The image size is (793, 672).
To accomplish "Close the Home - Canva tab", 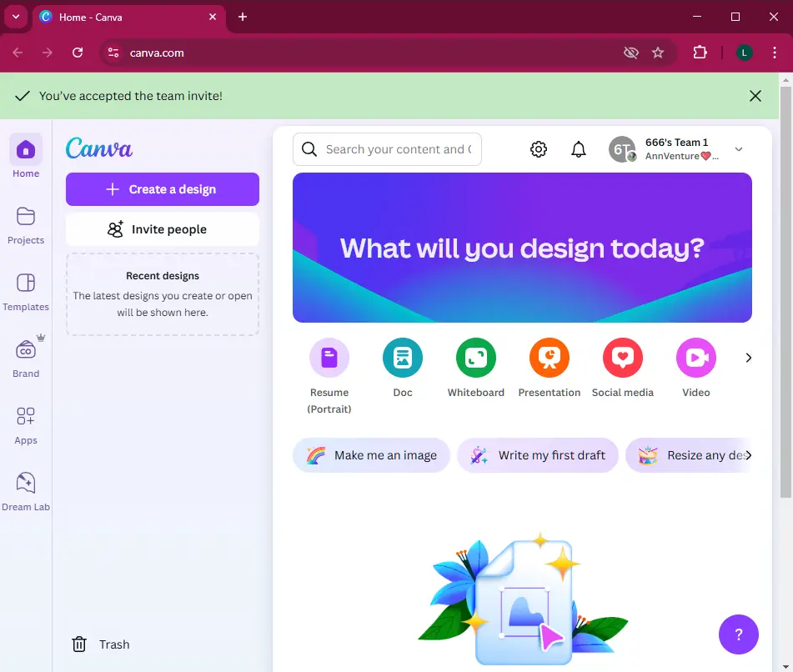I will [x=213, y=18].
